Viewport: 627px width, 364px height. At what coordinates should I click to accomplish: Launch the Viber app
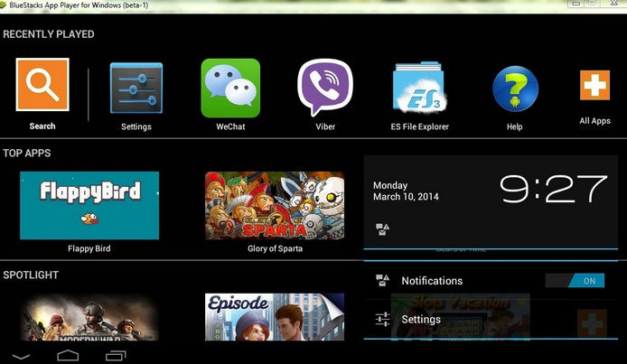click(x=325, y=88)
